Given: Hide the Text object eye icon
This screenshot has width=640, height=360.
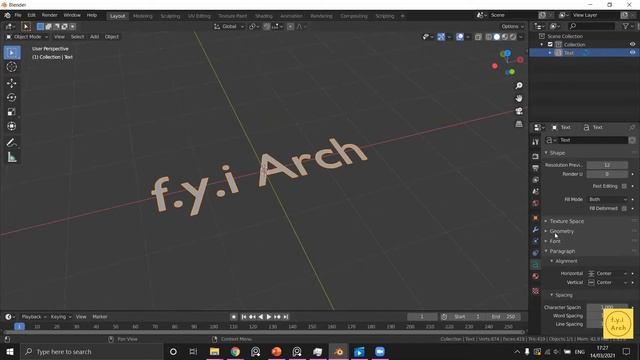Looking at the screenshot, I should [x=632, y=53].
